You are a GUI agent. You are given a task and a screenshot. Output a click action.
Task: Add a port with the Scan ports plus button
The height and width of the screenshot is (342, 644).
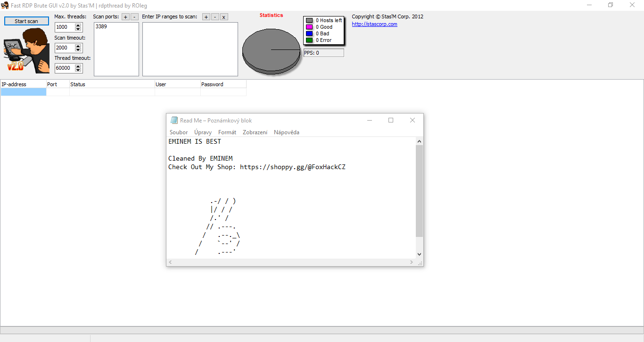[x=125, y=17]
